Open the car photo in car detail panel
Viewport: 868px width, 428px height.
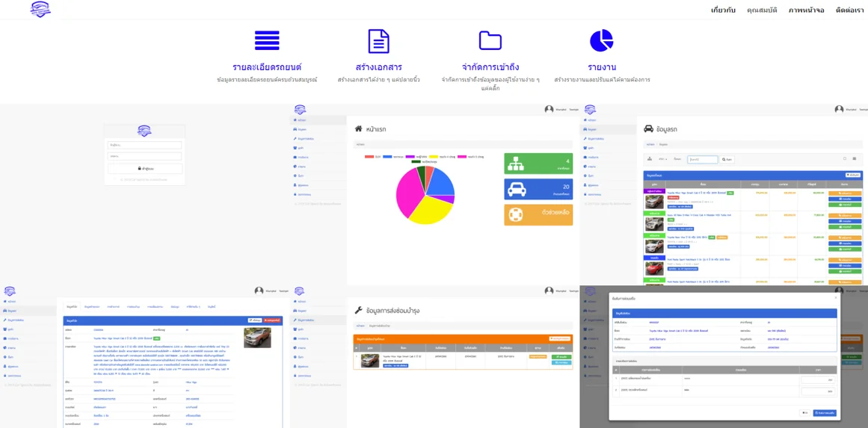257,338
